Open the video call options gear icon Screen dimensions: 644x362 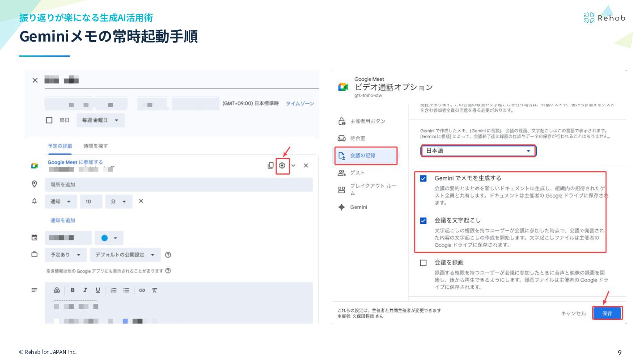[282, 165]
